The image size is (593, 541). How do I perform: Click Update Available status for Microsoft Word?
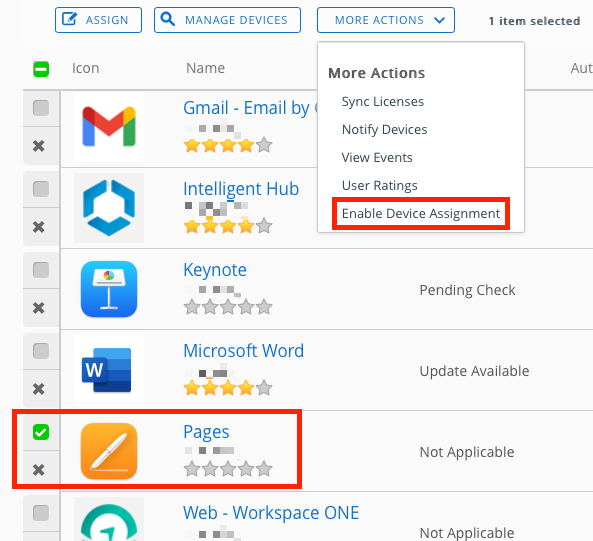(x=474, y=371)
